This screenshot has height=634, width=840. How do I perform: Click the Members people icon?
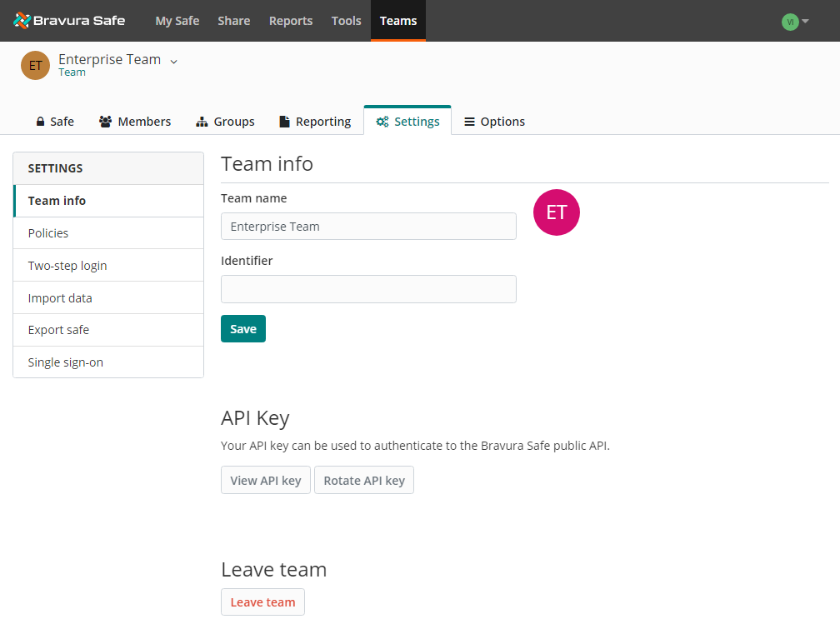click(x=105, y=121)
